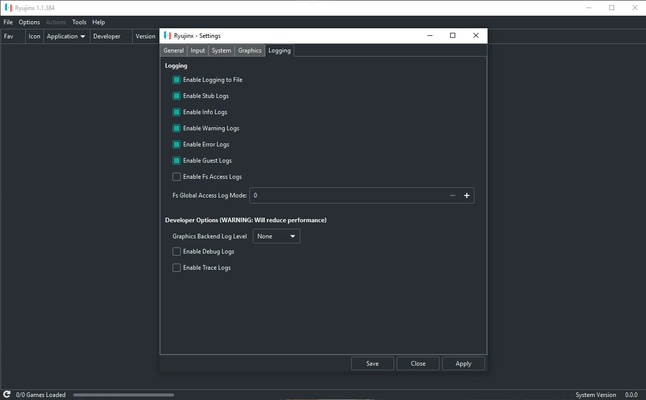The width and height of the screenshot is (646, 400).
Task: Enable Fs Access Logs checkbox
Action: click(x=176, y=177)
